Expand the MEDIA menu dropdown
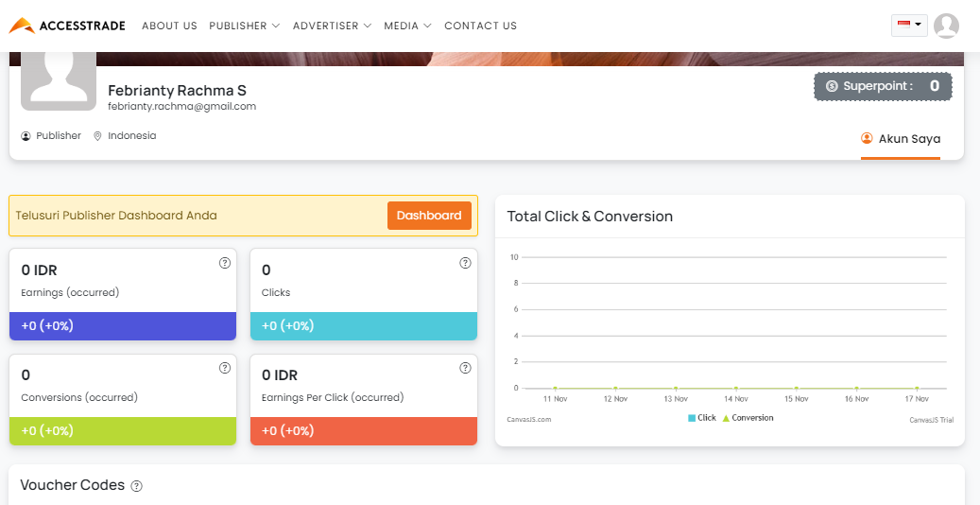Image resolution: width=980 pixels, height=505 pixels. (x=407, y=26)
